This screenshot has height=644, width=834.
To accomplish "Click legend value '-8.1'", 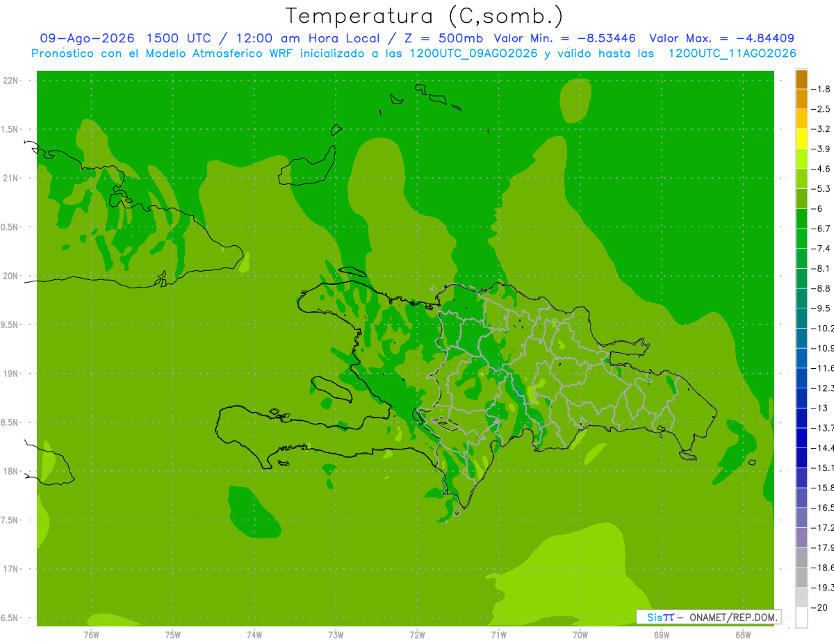I will point(821,268).
